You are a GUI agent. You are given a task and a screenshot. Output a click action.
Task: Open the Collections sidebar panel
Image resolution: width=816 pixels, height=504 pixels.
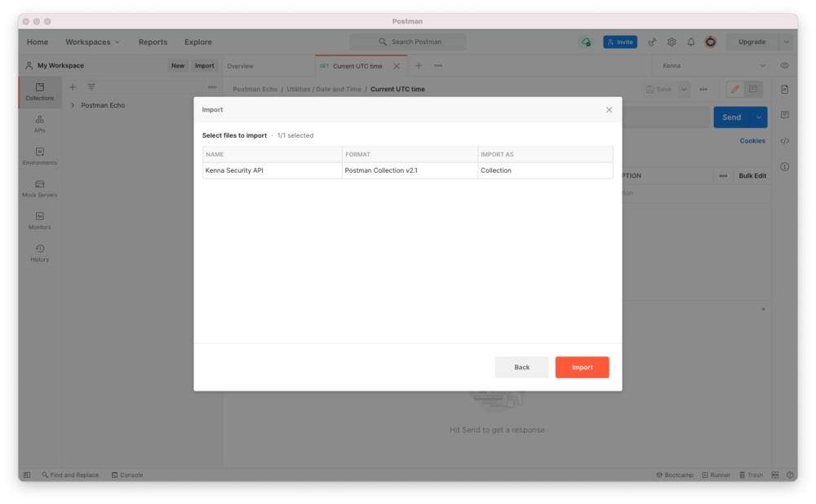click(39, 92)
